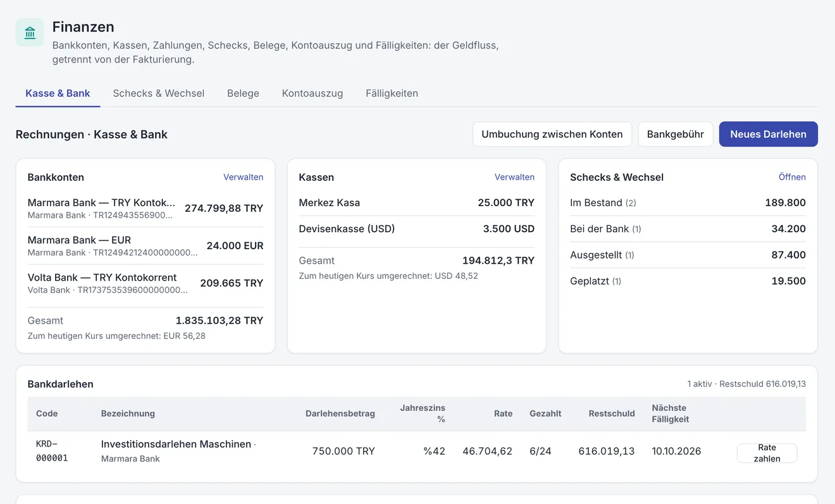This screenshot has width=835, height=504.
Task: Click the 750.000 TRY loan amount
Action: coord(343,452)
